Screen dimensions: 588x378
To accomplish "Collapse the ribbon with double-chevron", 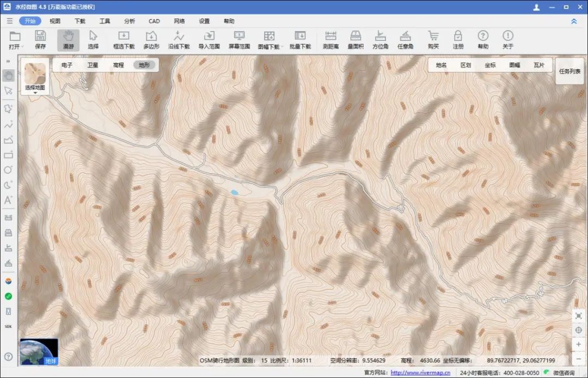I will [x=574, y=21].
